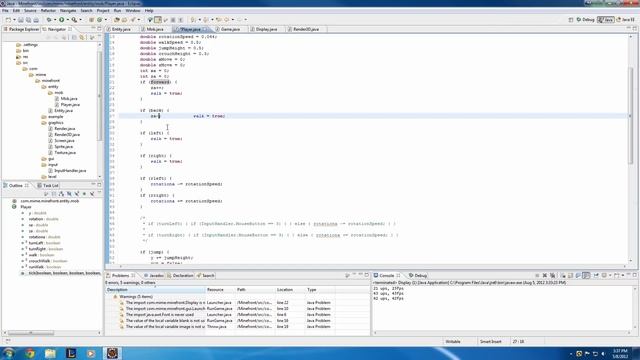Image resolution: width=640 pixels, height=360 pixels.
Task: Click the Resource column header in Problems
Action: tap(220, 290)
